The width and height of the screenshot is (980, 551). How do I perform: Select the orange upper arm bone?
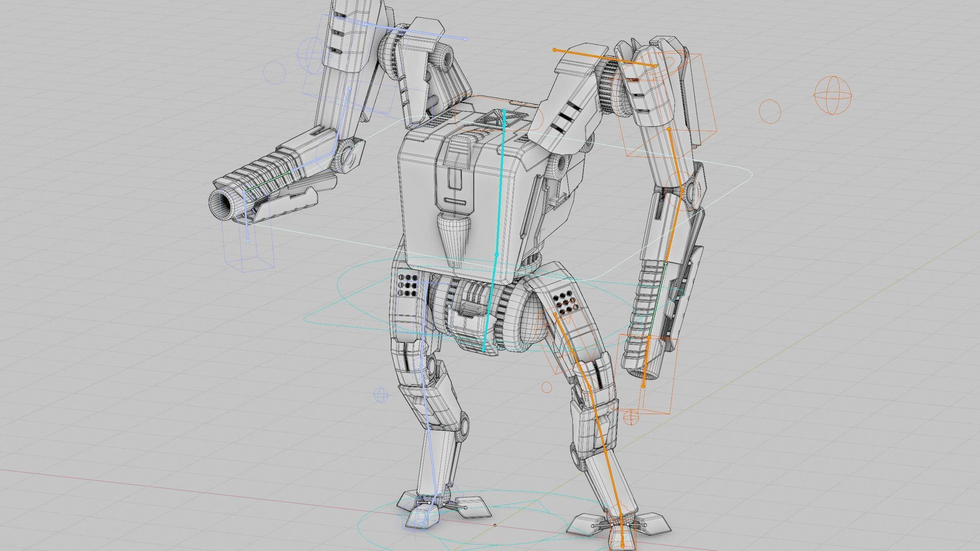[x=675, y=160]
